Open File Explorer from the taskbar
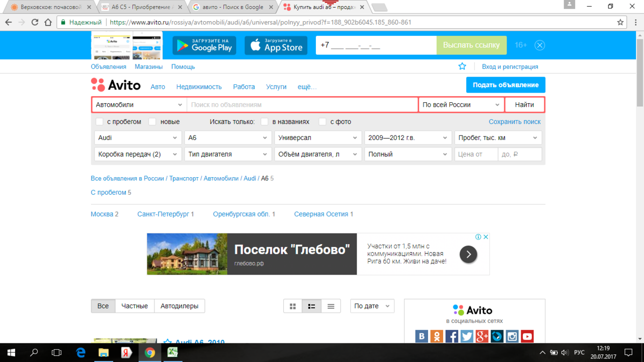644x362 pixels. 103,352
